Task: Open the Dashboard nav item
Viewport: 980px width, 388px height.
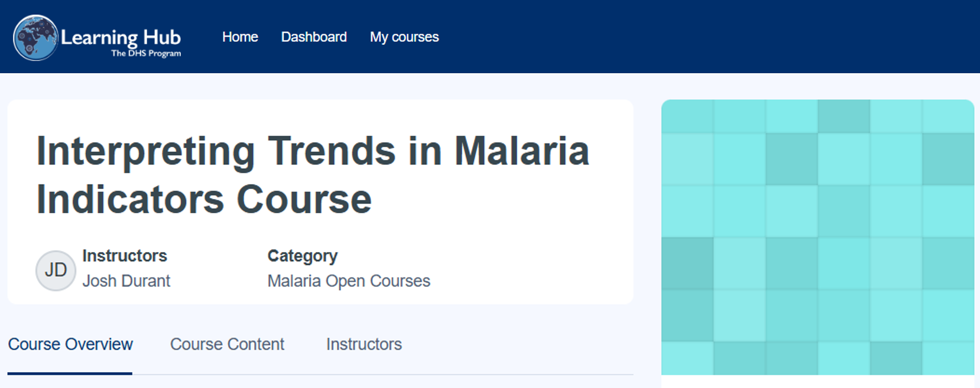Action: point(314,37)
